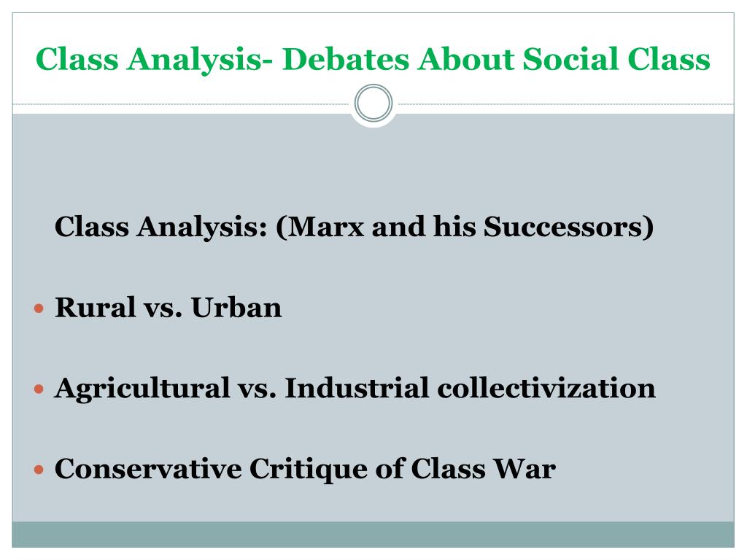Select the Rural vs. Urban bullet text
Screen dimensions: 747x560
(169, 308)
